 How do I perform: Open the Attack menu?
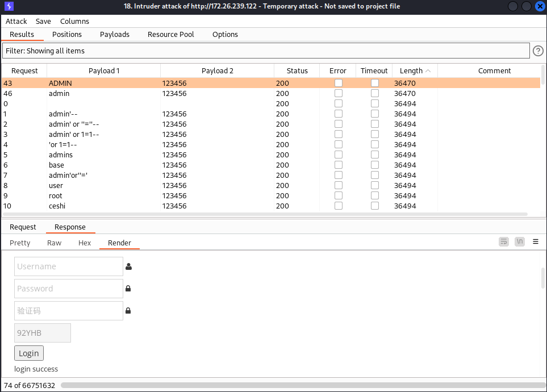[x=16, y=21]
